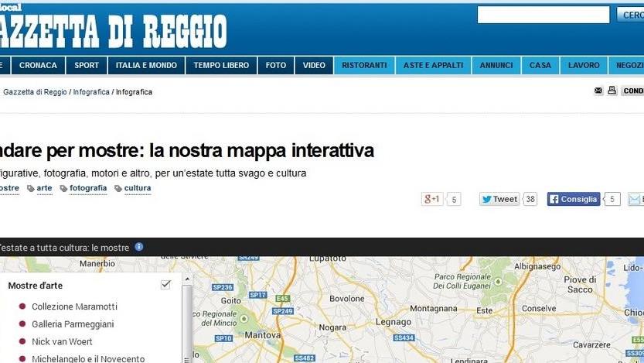
Task: Open the VIDEO section
Action: click(314, 65)
